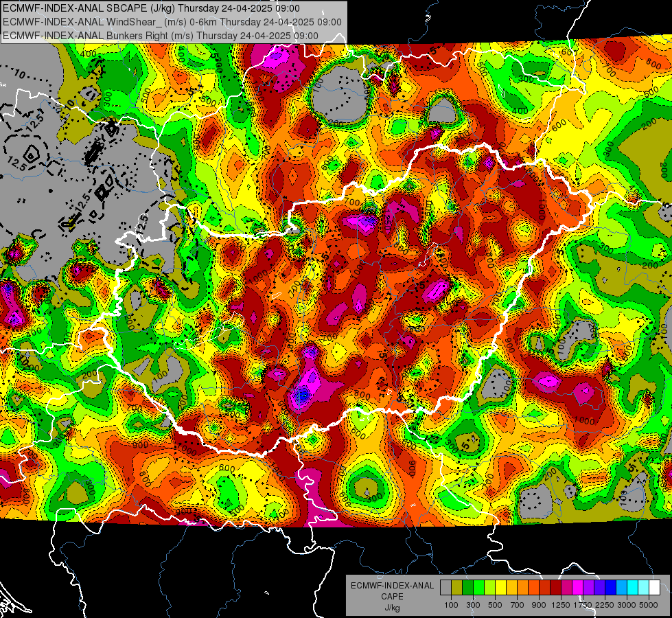Click the J/kg unit in the legend
672x618 pixels.
tap(392, 608)
